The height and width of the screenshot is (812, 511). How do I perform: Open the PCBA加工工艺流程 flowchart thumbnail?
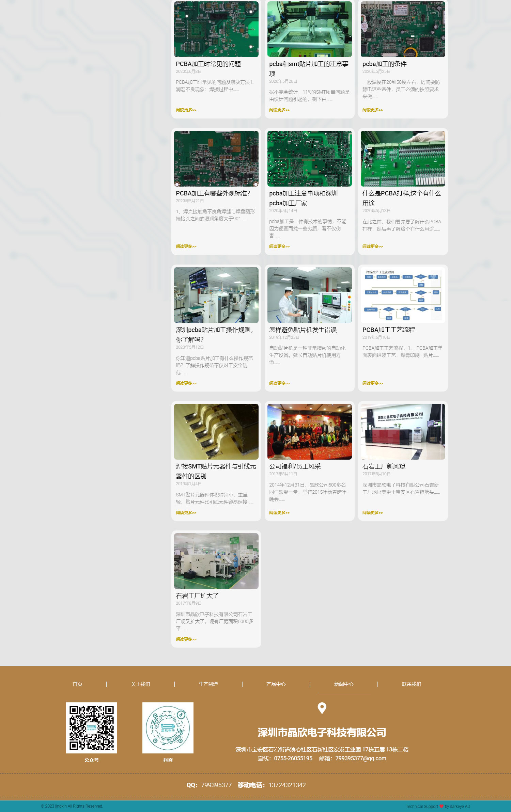coord(403,295)
